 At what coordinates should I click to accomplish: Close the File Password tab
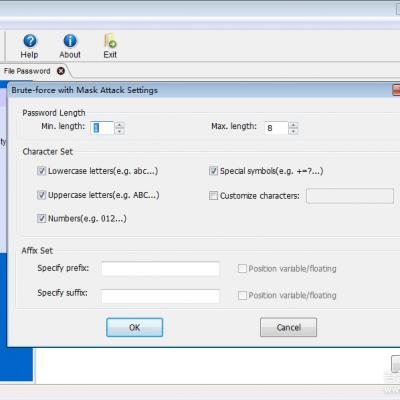[x=61, y=71]
